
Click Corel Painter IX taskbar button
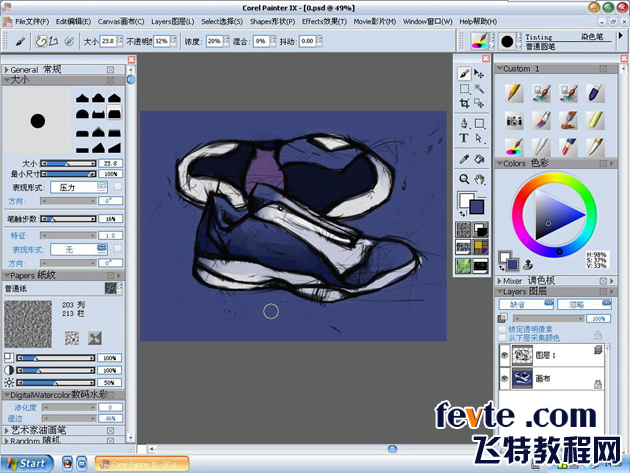point(142,464)
